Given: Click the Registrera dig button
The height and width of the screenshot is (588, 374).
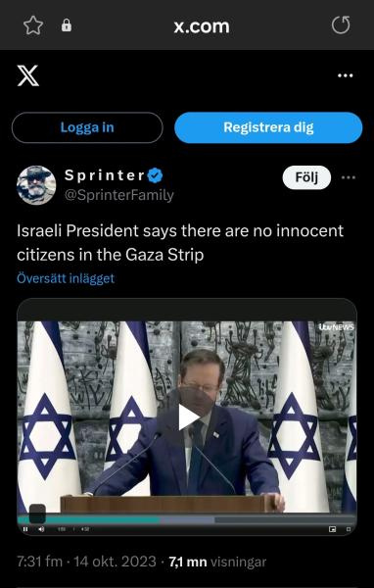Looking at the screenshot, I should click(x=268, y=127).
